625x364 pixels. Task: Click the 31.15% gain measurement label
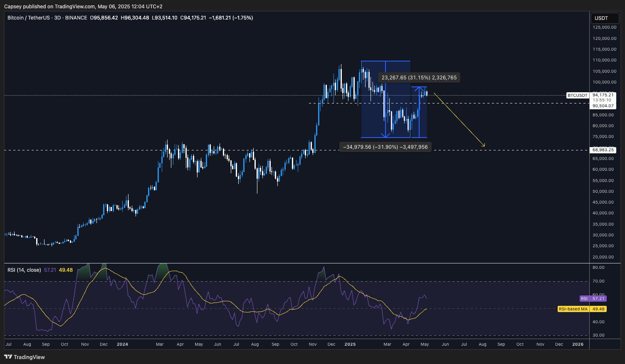tap(419, 78)
